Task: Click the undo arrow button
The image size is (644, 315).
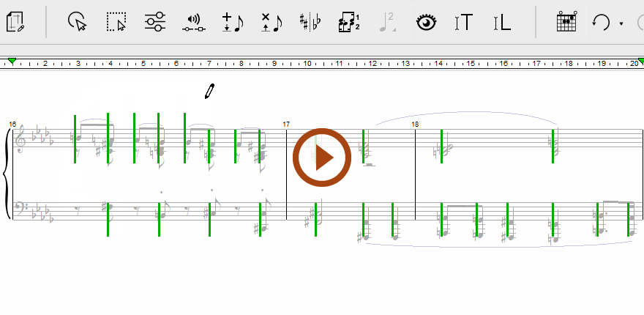Action: pos(601,22)
